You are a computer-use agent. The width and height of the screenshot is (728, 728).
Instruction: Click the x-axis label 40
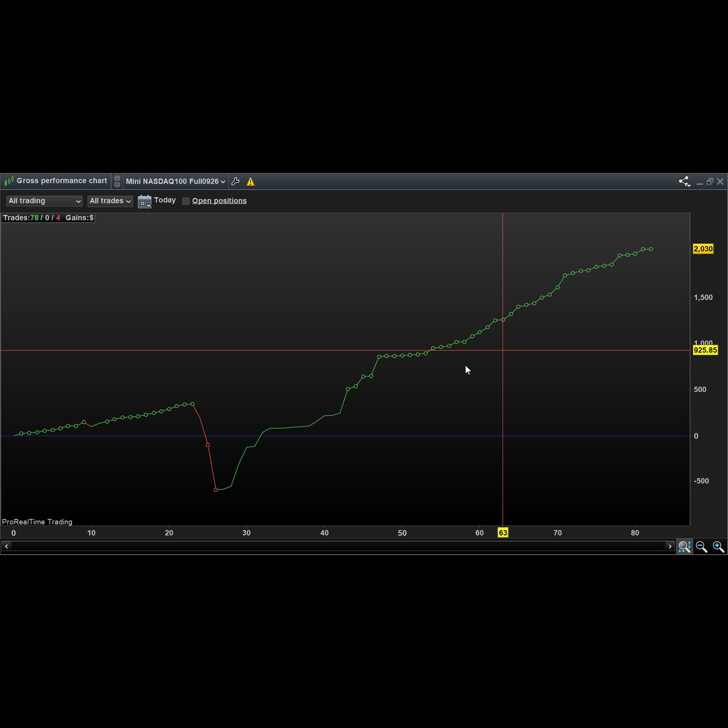tap(325, 533)
